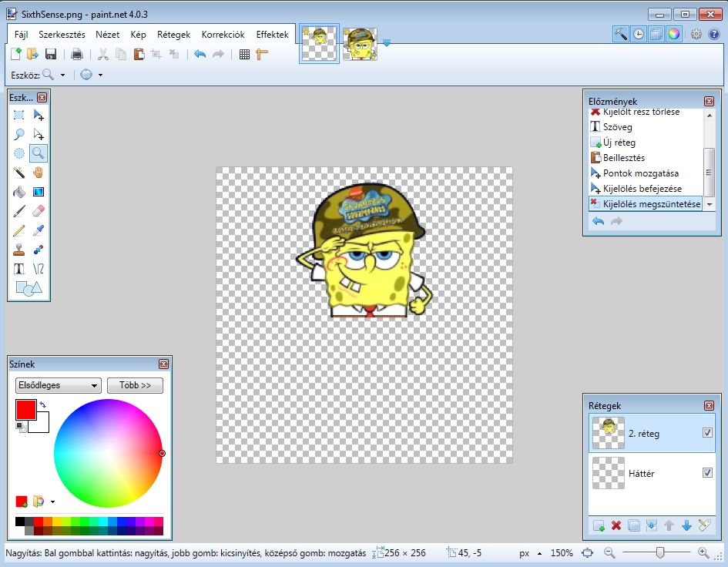Open the palette menu dropdown arrow

tap(52, 502)
